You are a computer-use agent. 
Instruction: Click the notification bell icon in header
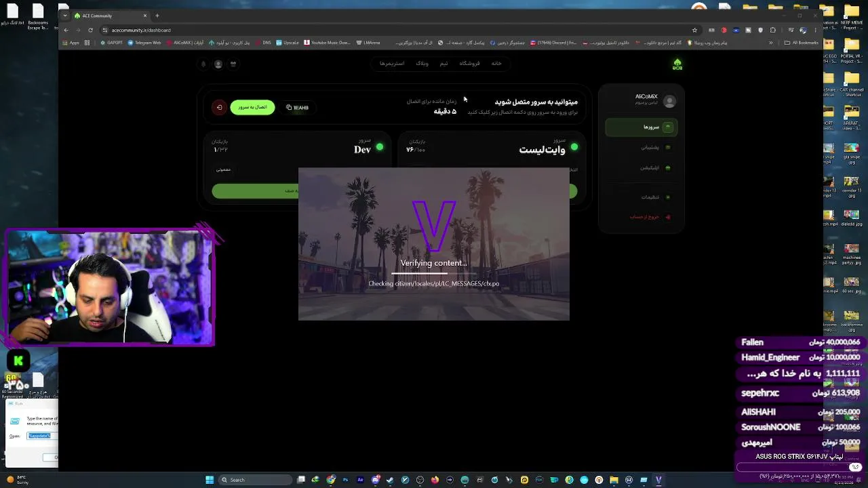203,64
